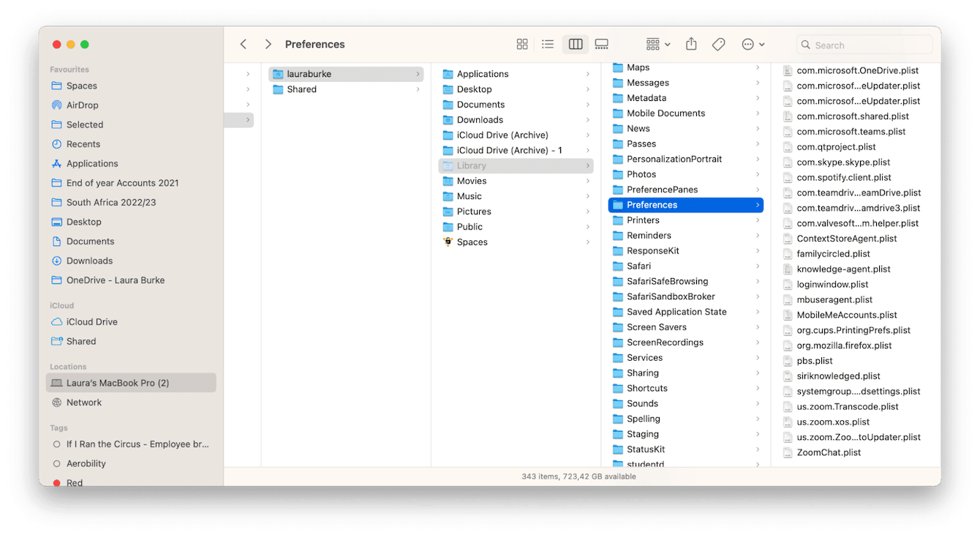Image resolution: width=980 pixels, height=538 pixels.
Task: Click the Red tag color swatch
Action: (56, 482)
